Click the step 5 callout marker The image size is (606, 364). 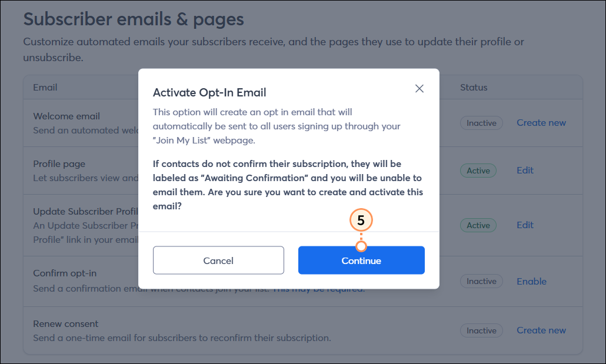point(361,219)
